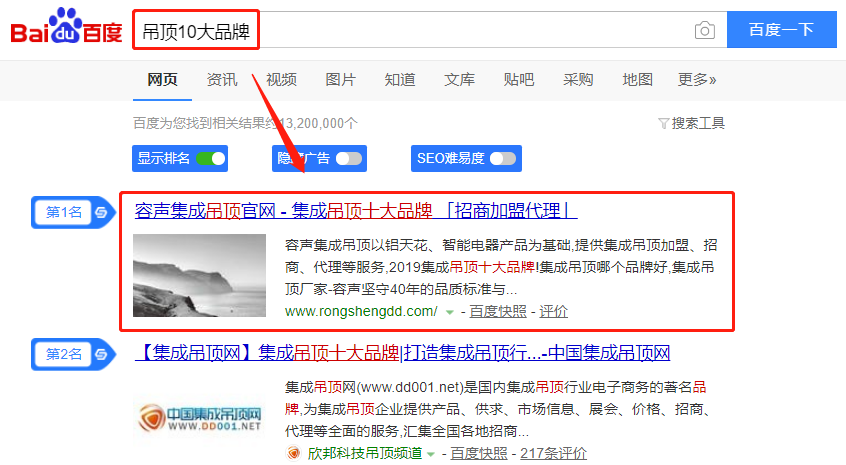Expand dropdown arrow after 欣邦科技吊顶频道
The height and width of the screenshot is (465, 846).
pyautogui.click(x=431, y=454)
